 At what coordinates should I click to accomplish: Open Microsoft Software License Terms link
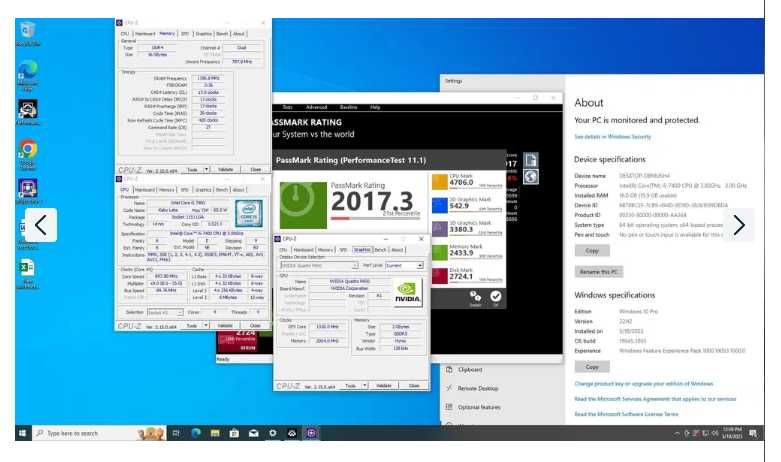(627, 414)
